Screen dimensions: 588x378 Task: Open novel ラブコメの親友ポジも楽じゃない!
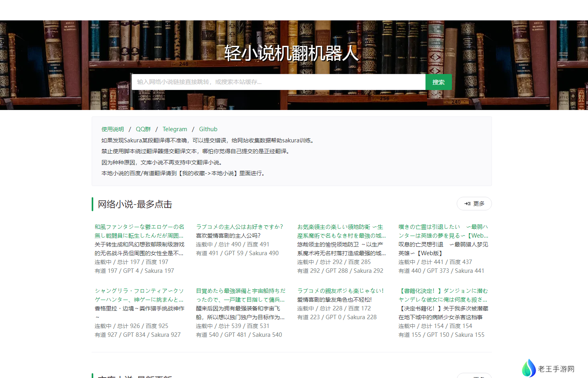(x=340, y=291)
